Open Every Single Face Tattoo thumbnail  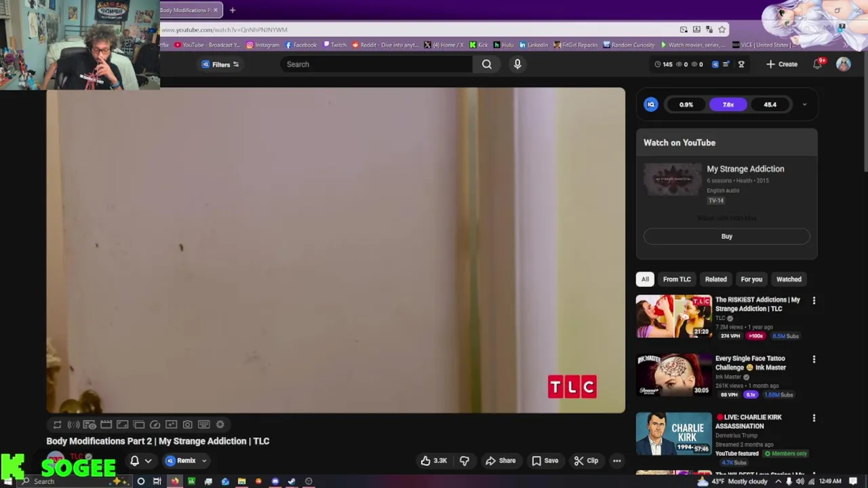point(673,375)
